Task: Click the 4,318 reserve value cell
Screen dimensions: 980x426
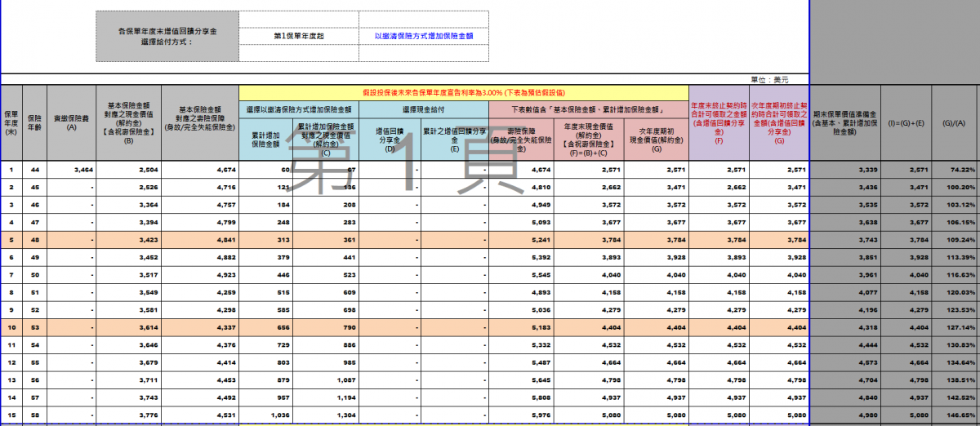Action: click(x=845, y=327)
